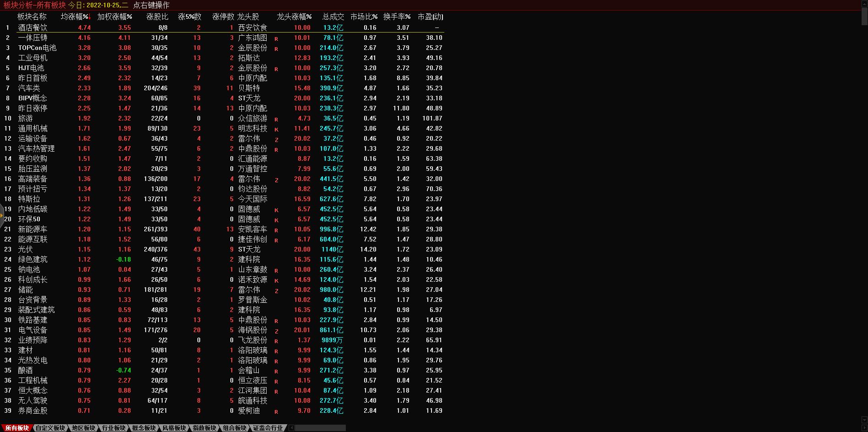Click the K marker beside 明志科技
The width and height of the screenshot is (868, 432).
tap(276, 129)
